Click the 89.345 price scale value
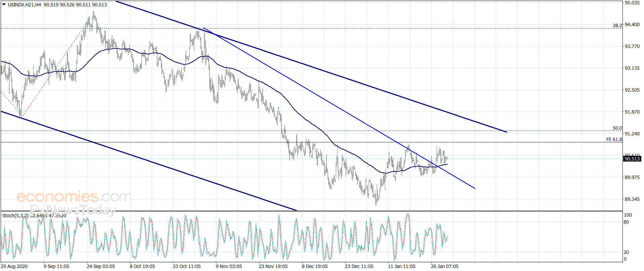This screenshot has height=271, width=644. pyautogui.click(x=632, y=199)
